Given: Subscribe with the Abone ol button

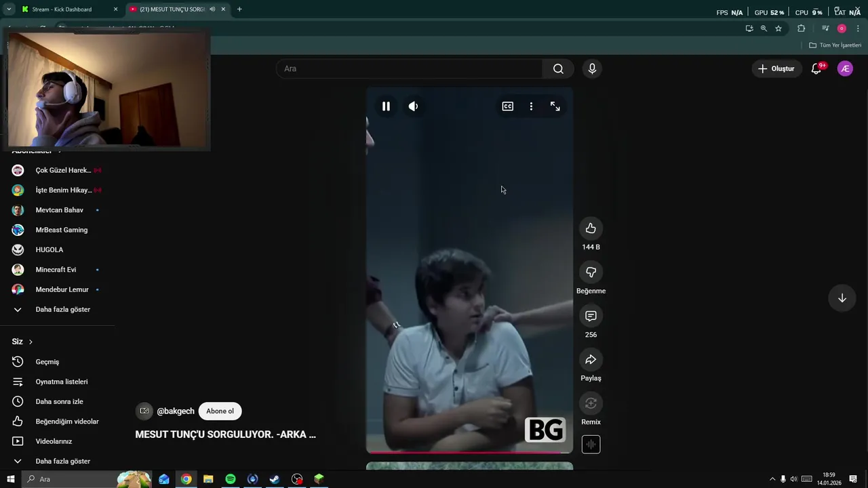Looking at the screenshot, I should [x=220, y=411].
